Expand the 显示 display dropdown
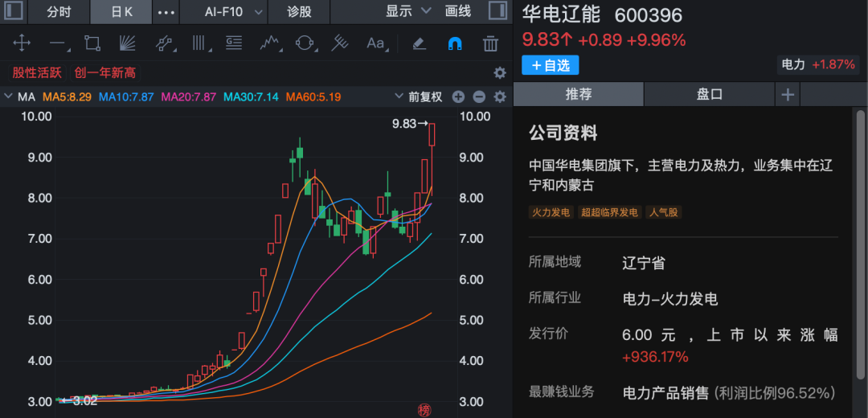The height and width of the screenshot is (418, 868). [407, 11]
